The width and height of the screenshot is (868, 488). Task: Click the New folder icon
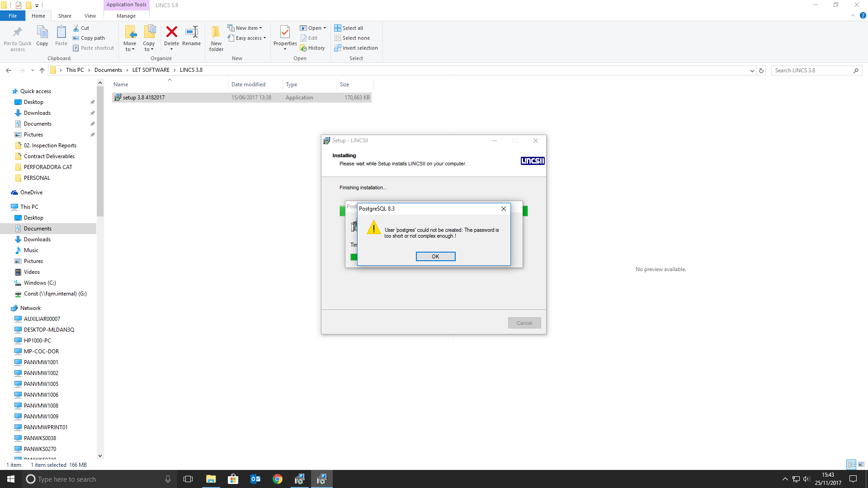click(x=216, y=33)
